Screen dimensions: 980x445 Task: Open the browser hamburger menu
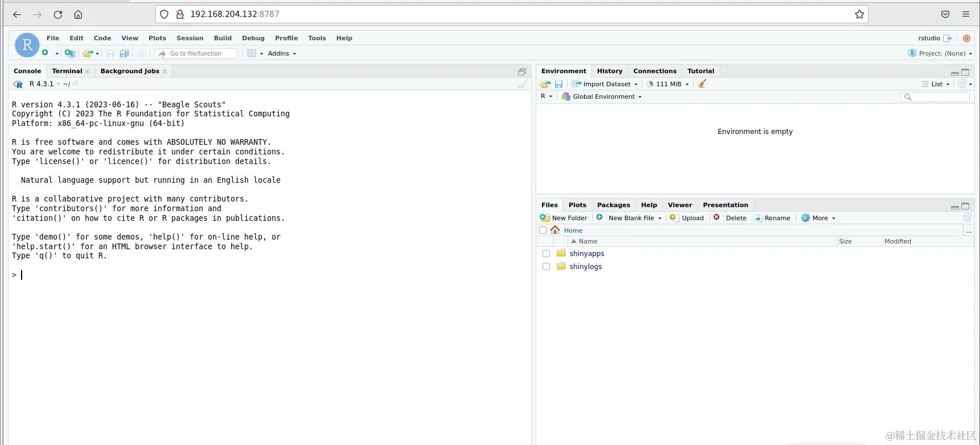[966, 14]
